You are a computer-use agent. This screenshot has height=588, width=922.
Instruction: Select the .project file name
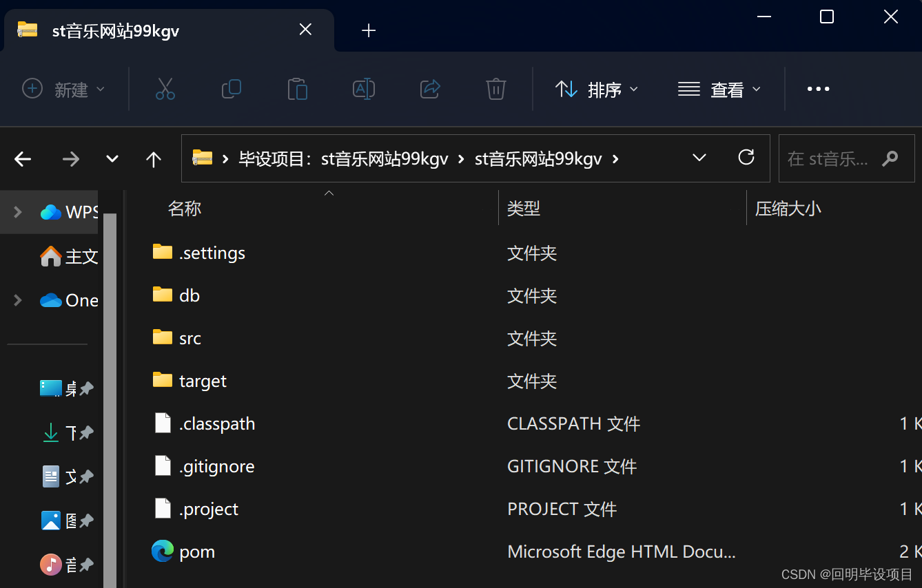(x=209, y=509)
